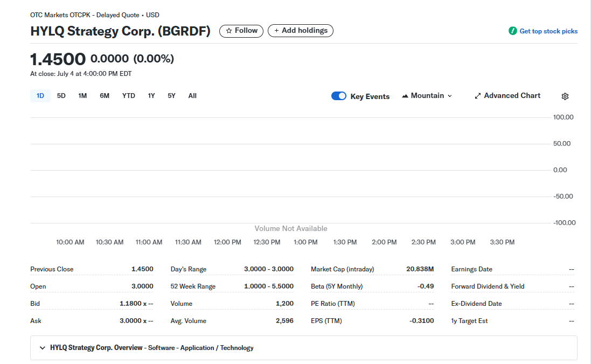Click the current price 1.4500
Viewport: 591px width, 364px height.
click(58, 59)
